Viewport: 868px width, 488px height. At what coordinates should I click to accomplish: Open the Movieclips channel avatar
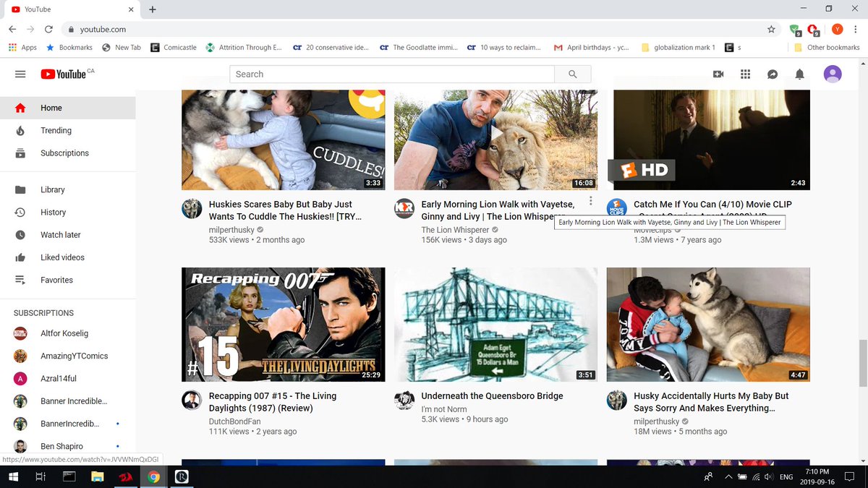[x=617, y=209]
